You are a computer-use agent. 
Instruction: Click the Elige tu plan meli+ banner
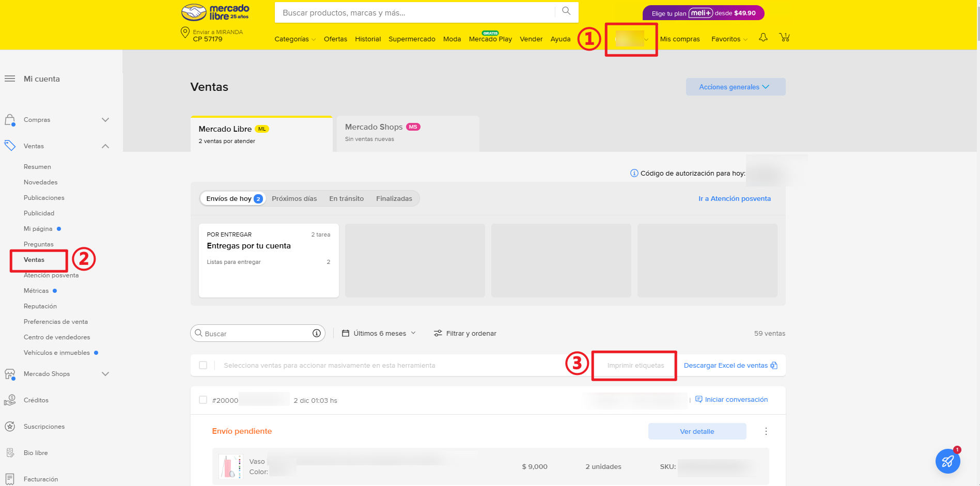click(x=704, y=13)
